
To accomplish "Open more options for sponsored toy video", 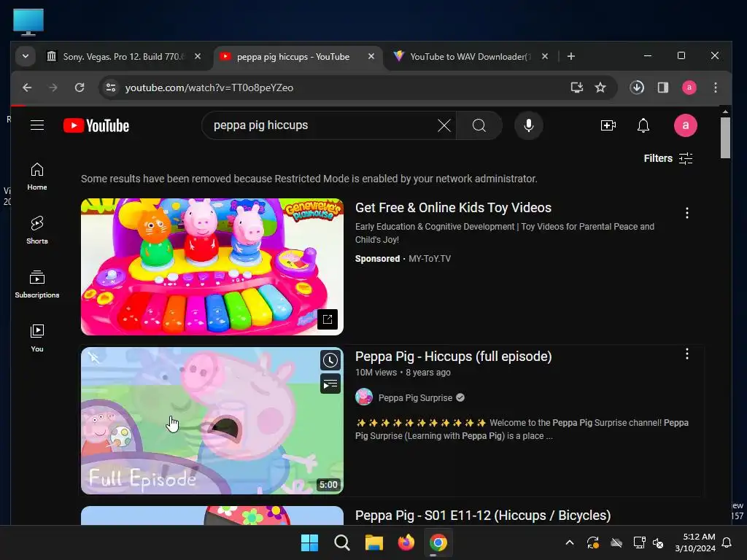I will tap(687, 213).
